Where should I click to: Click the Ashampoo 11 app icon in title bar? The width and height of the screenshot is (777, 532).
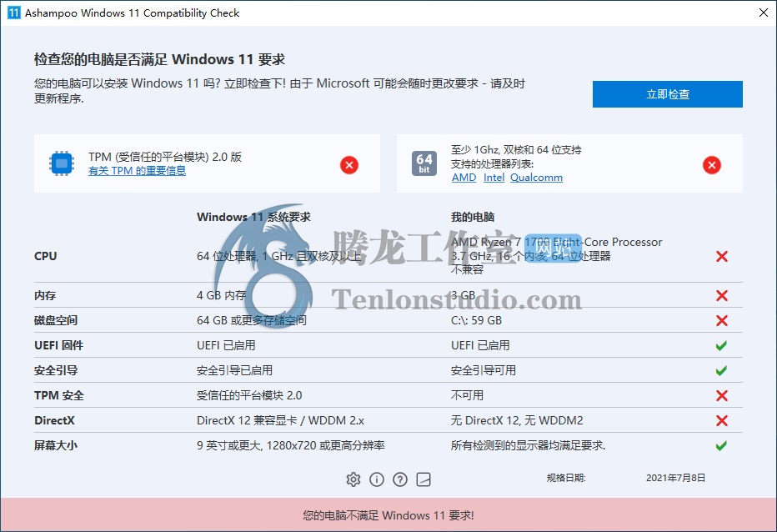click(14, 13)
